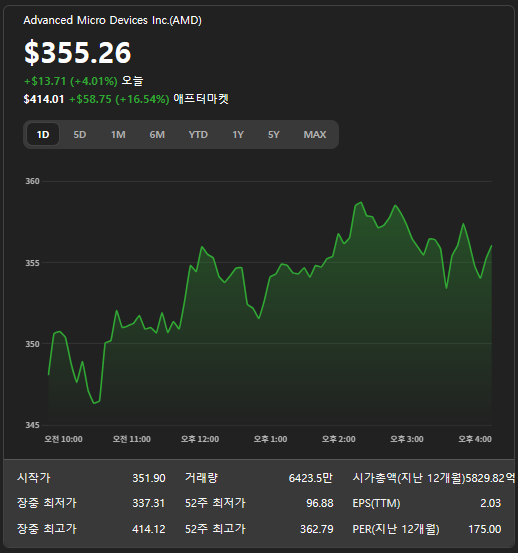The width and height of the screenshot is (518, 553).
Task: Click the 오후 1:00 time axis label
Action: (270, 439)
